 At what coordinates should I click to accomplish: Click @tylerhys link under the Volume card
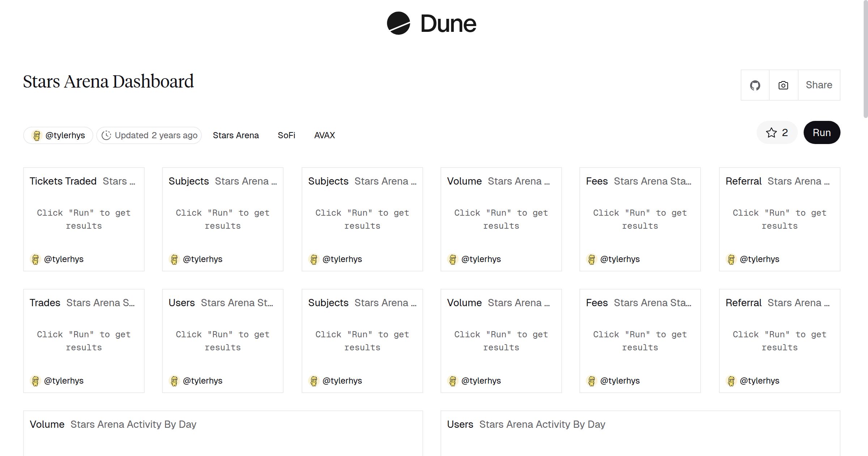pos(481,259)
